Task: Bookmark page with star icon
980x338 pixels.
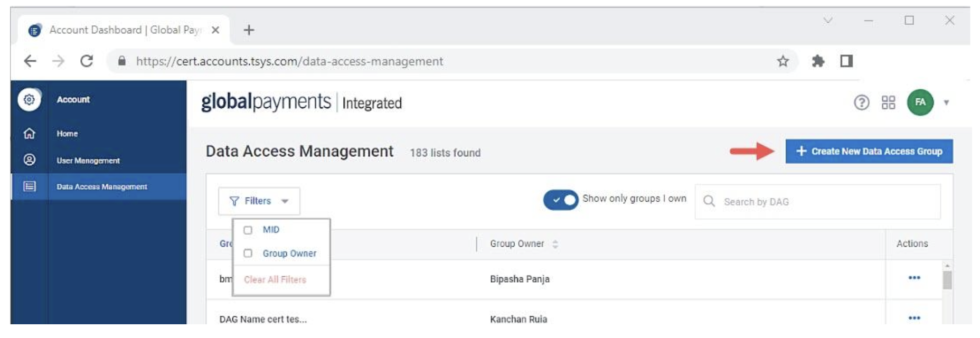Action: (x=783, y=61)
